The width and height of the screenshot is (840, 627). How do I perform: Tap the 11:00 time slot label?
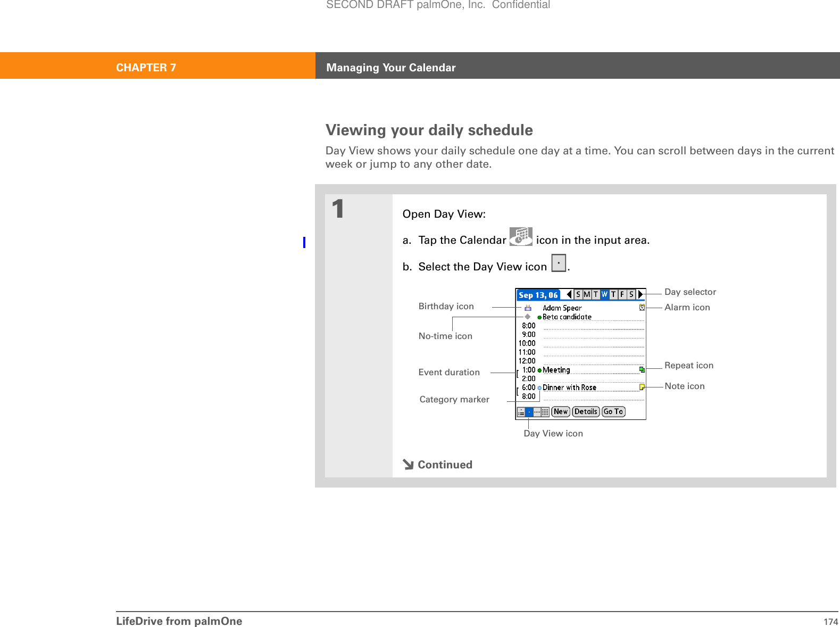click(x=527, y=352)
